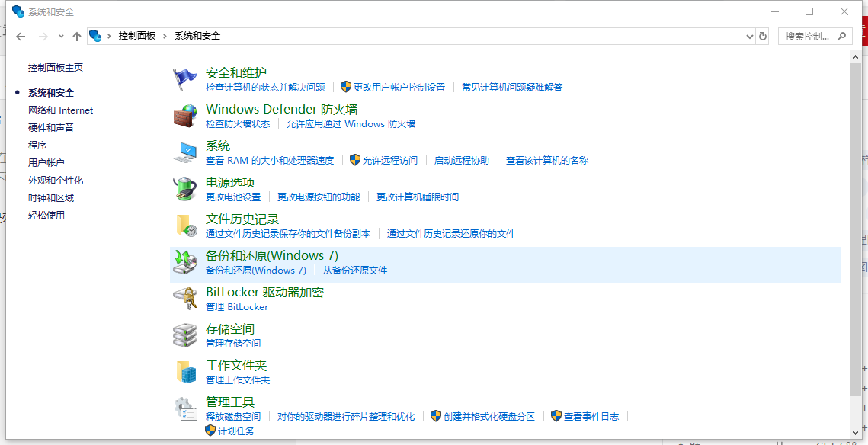
Task: Click the Control Panel icon in address bar
Action: 96,36
